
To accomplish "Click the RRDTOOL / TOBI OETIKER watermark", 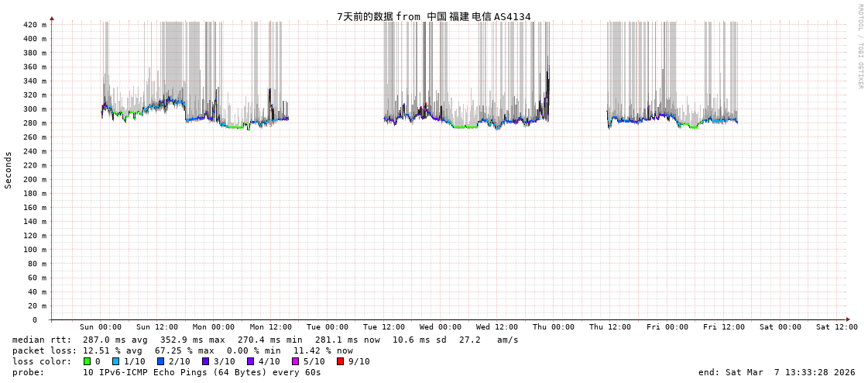I will pos(859,47).
